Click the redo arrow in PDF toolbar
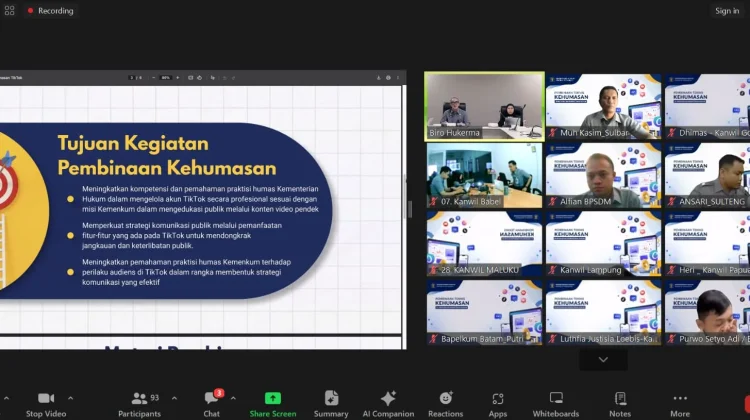Screen dimensions: 750x420 tap(233, 77)
